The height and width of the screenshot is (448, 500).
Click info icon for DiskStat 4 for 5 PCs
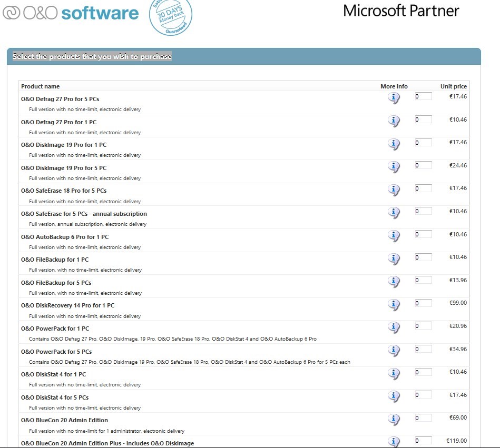click(x=394, y=396)
